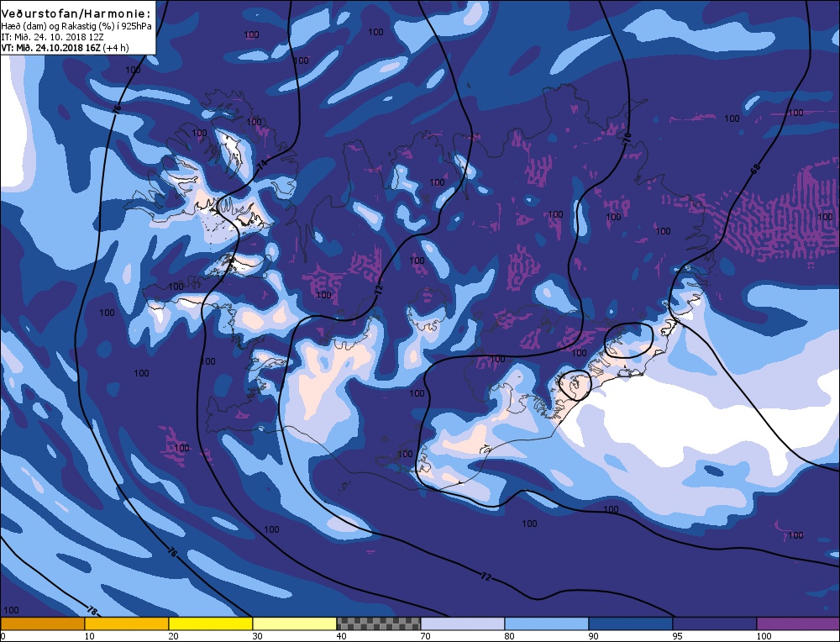Click the purple legend swatch above 100
The height and width of the screenshot is (642, 840).
[798, 624]
